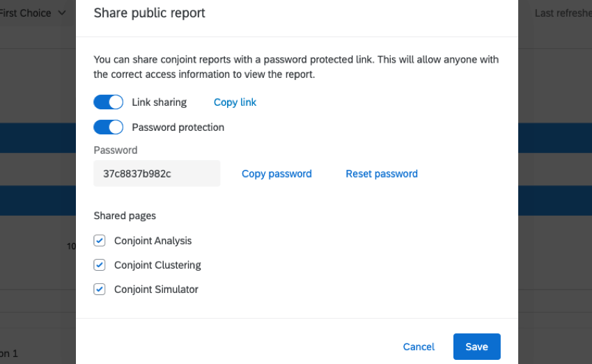Viewport: 592px width, 364px height.
Task: Click the Conjoint Simulator label
Action: tap(156, 290)
